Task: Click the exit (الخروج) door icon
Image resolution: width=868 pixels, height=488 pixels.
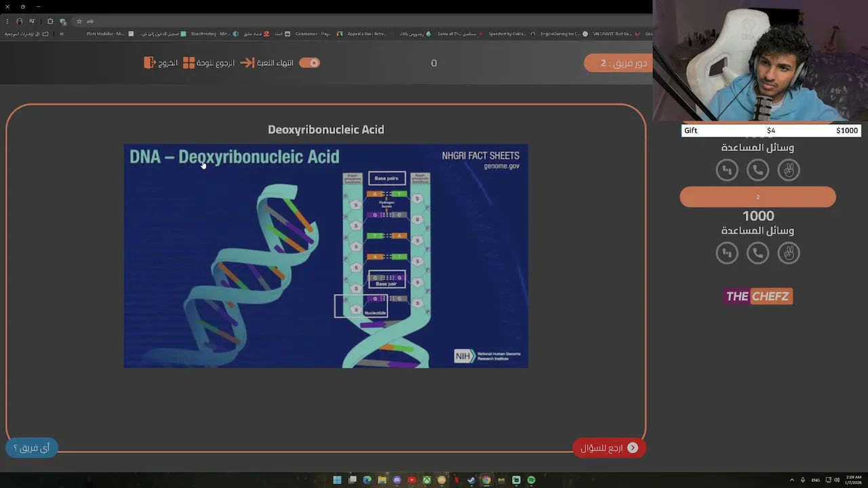Action: coord(150,62)
